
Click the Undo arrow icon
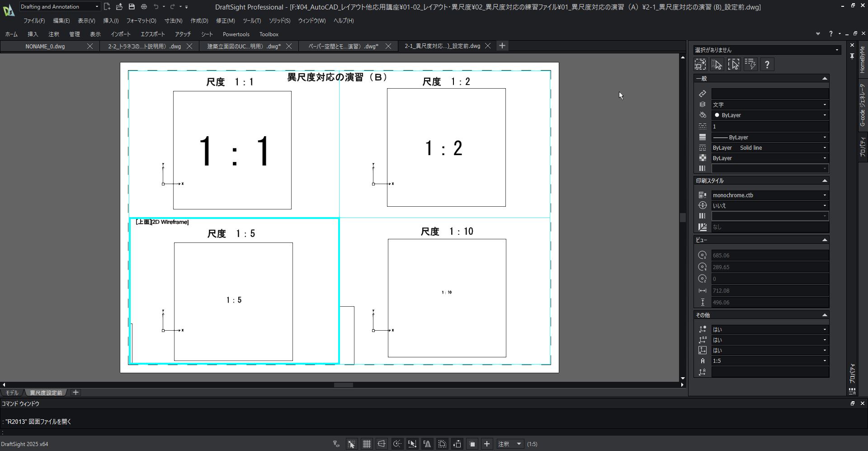tap(156, 7)
